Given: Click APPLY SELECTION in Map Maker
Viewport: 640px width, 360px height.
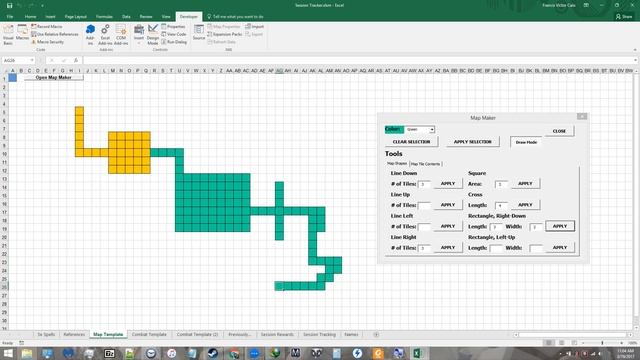Looking at the screenshot, I should click(473, 142).
